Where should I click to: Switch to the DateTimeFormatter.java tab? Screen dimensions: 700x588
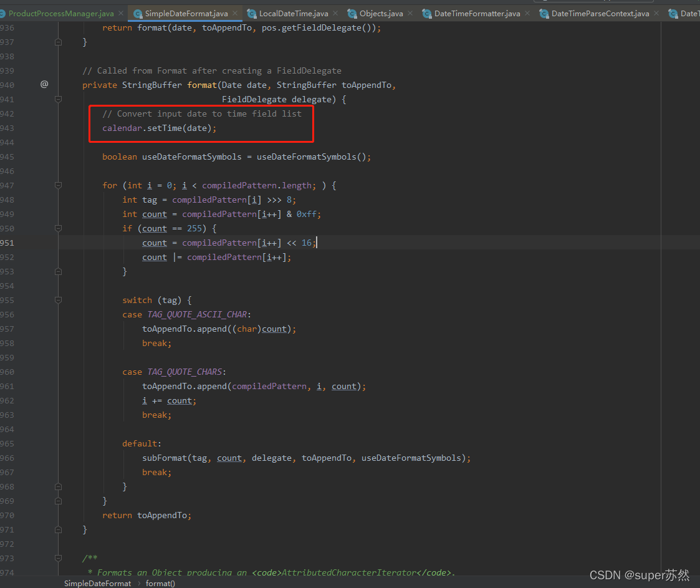tap(477, 13)
